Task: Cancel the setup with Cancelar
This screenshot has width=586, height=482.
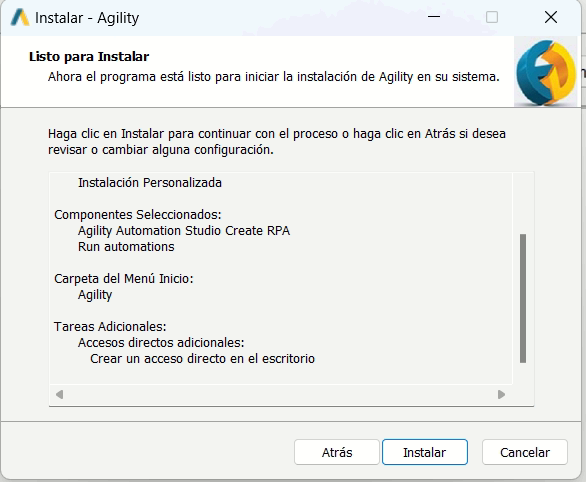Action: (x=525, y=452)
